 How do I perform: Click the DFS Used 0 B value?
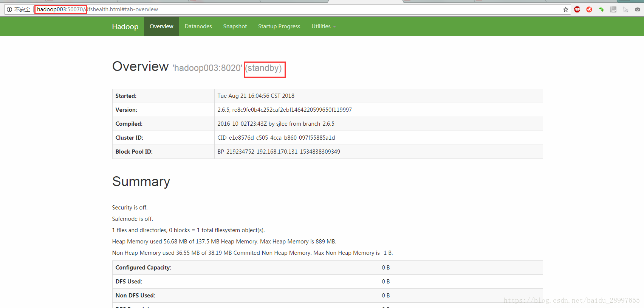[385, 282]
